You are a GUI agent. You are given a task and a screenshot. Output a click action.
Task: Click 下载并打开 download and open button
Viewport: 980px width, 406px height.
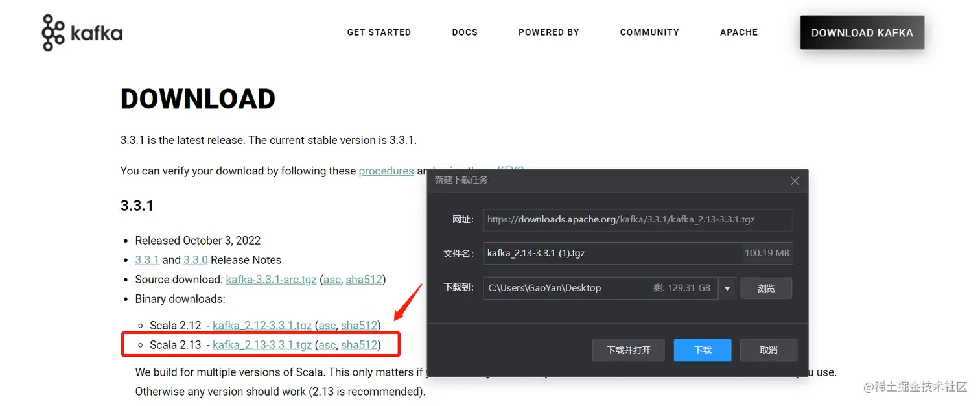pyautogui.click(x=629, y=350)
